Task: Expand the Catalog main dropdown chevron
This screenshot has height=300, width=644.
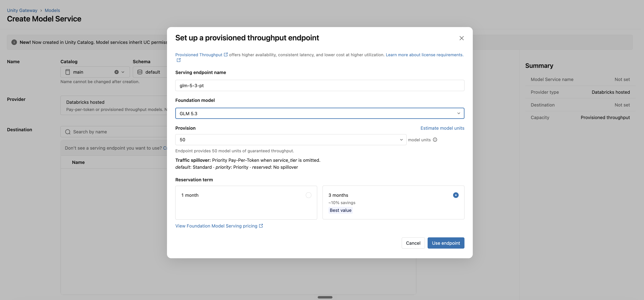Action: [123, 72]
